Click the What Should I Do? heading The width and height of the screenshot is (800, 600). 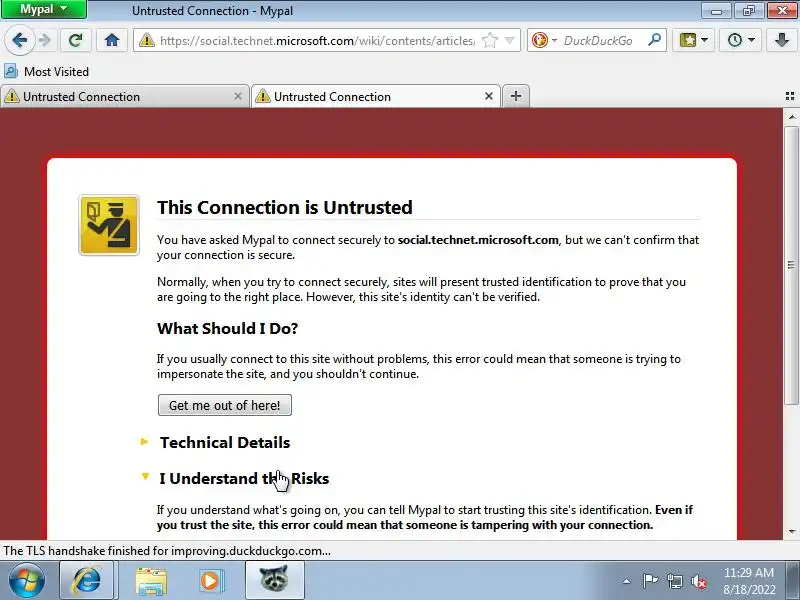(x=228, y=328)
